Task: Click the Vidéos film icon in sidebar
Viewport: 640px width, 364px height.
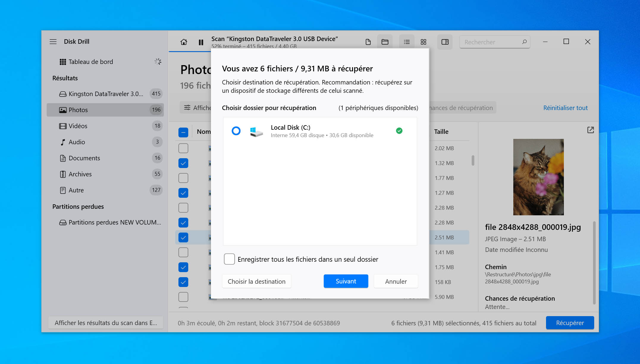Action: click(x=63, y=126)
